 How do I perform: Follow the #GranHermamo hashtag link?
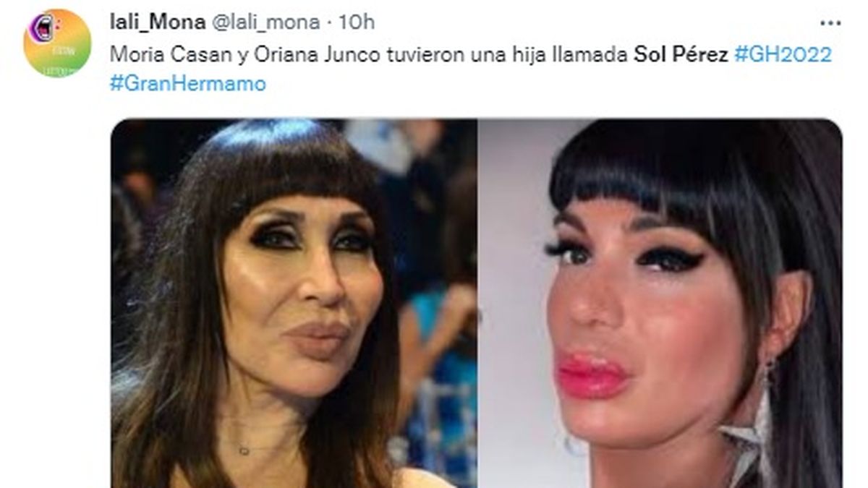[x=188, y=84]
